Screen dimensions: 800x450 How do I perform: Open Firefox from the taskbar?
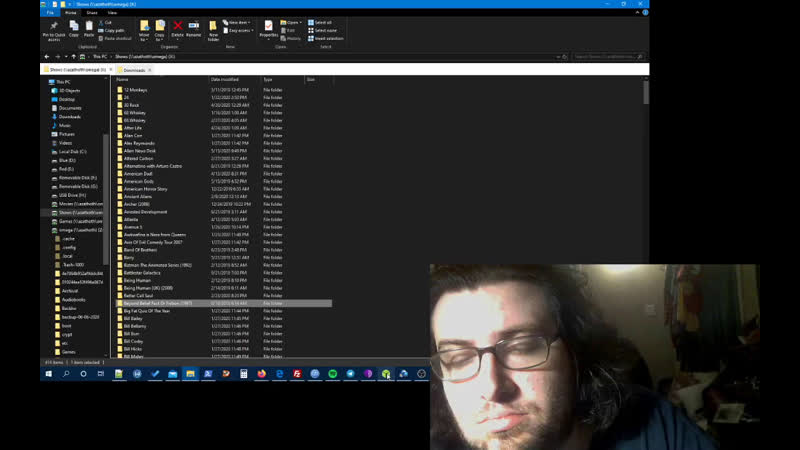263,374
